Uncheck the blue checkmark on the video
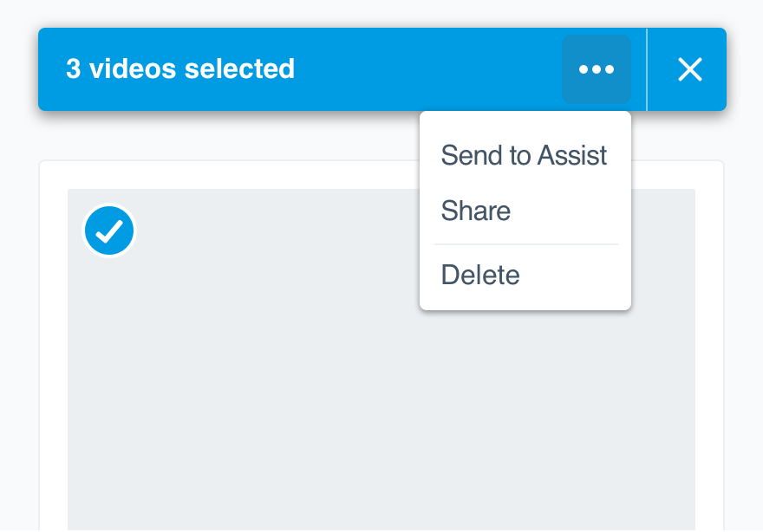 click(x=109, y=230)
